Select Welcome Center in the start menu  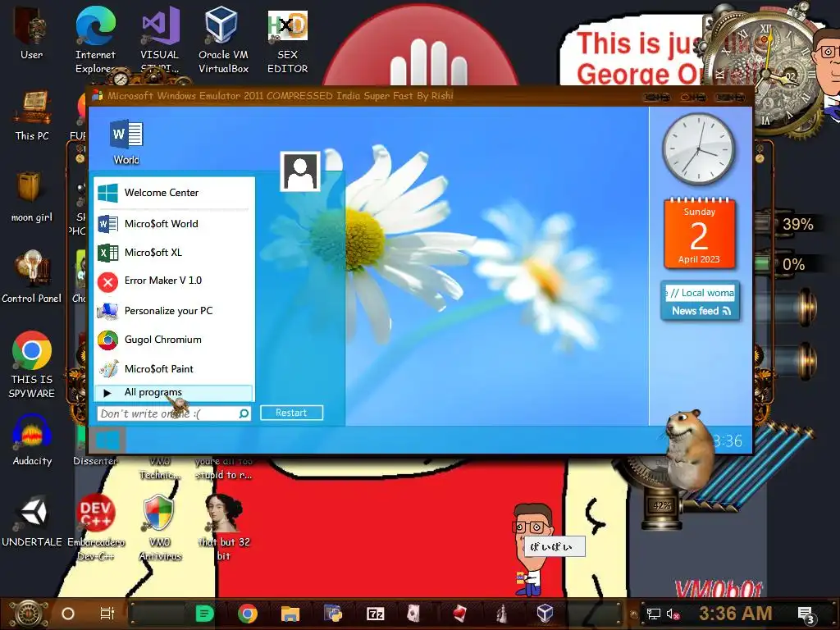tap(174, 193)
